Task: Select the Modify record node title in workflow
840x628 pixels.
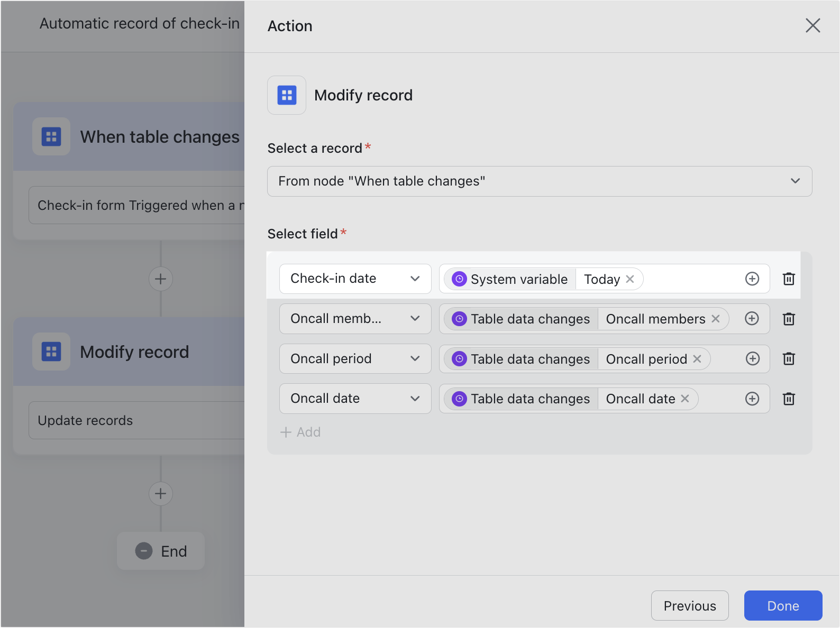Action: pyautogui.click(x=134, y=352)
